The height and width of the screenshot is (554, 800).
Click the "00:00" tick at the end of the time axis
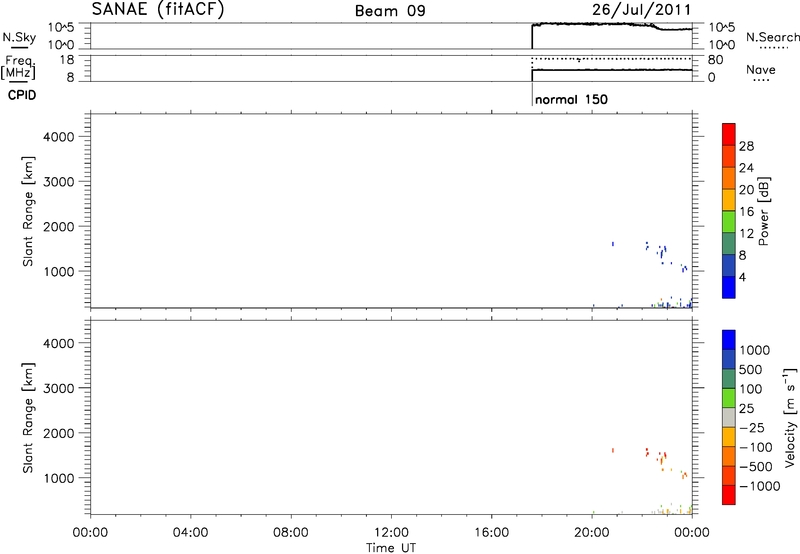pyautogui.click(x=691, y=533)
